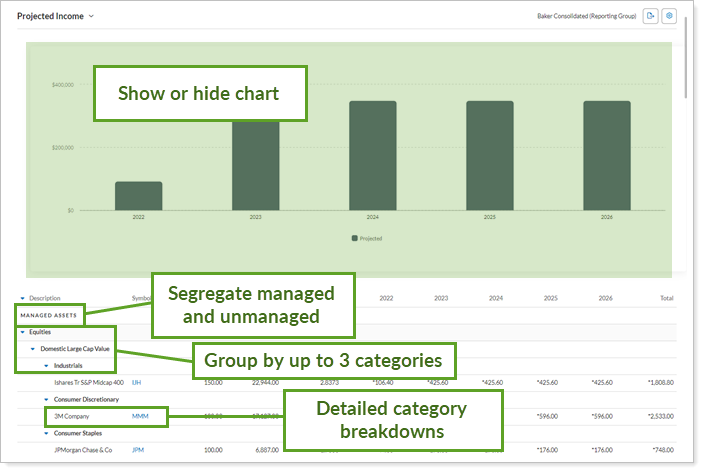Collapse the Equities group
This screenshot has width=702, height=476.
22,331
